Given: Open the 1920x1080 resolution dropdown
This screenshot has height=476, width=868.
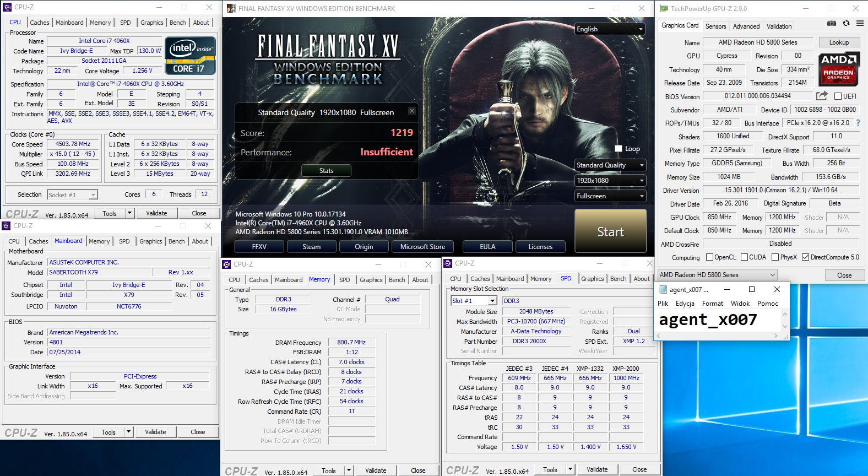Looking at the screenshot, I should click(x=610, y=181).
